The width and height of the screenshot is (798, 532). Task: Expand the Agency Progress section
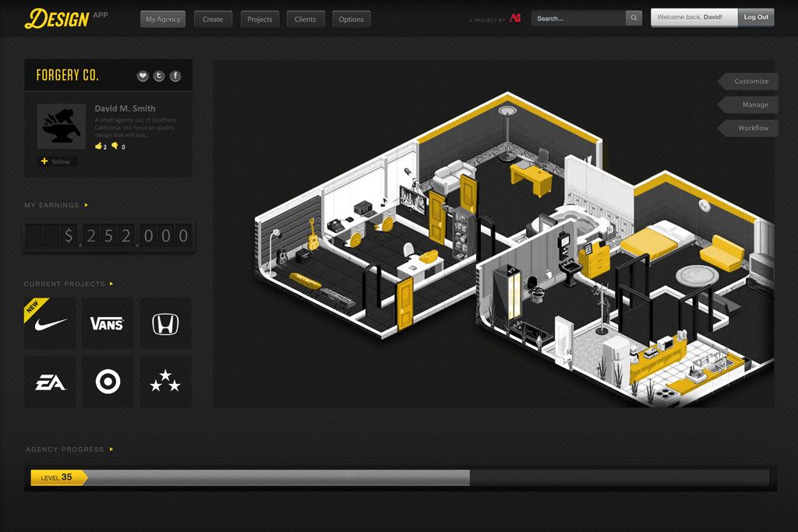pyautogui.click(x=111, y=449)
